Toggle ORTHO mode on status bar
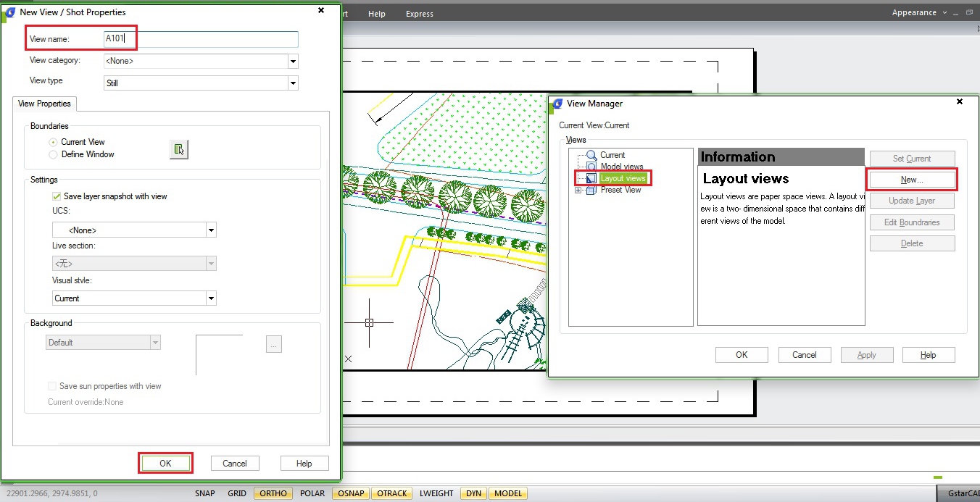Screen dimensions: 980x502 coord(273,493)
